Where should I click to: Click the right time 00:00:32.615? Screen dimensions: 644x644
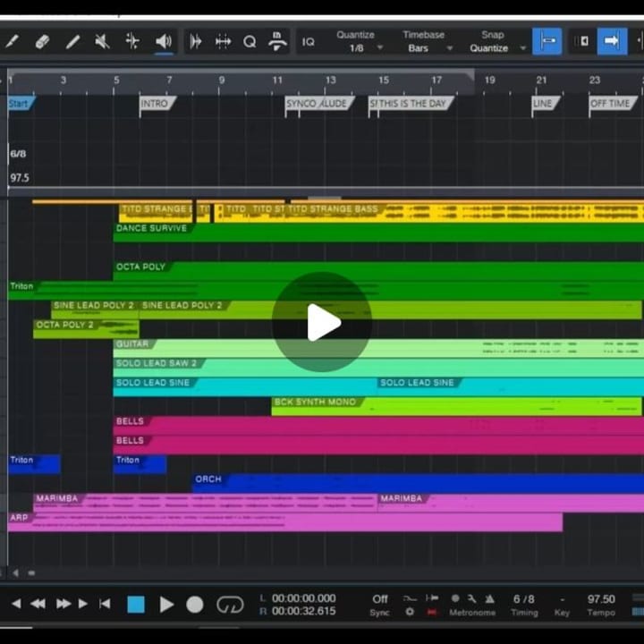(303, 612)
